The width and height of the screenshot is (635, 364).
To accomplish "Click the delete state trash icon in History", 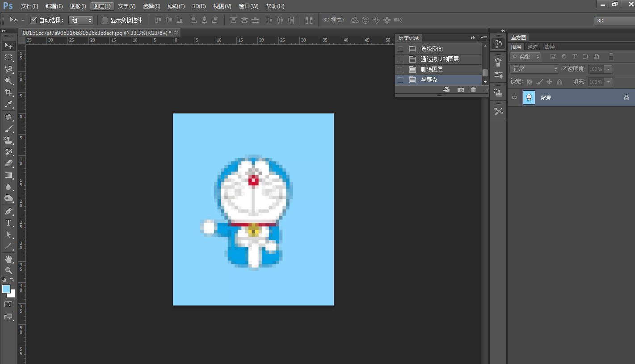I will coord(474,90).
